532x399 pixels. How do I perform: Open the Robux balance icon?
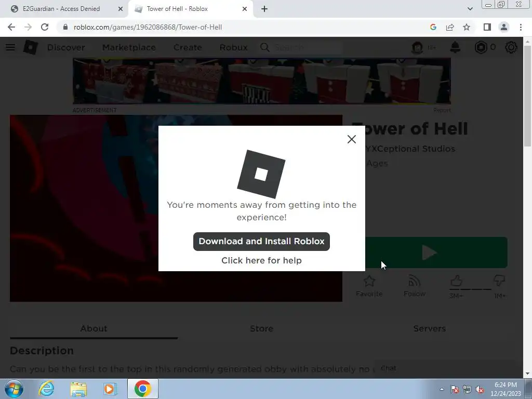coord(481,47)
